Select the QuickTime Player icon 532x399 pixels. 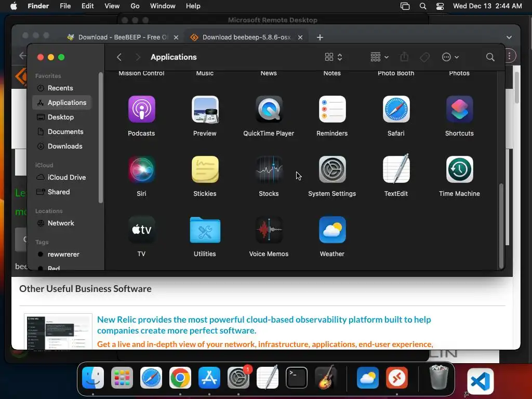[x=269, y=109]
